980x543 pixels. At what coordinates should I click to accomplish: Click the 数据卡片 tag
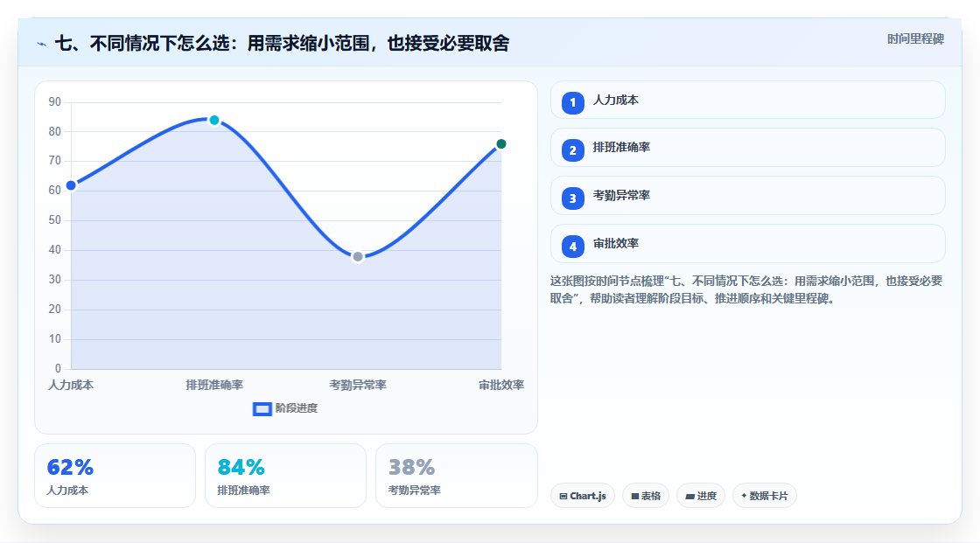765,496
